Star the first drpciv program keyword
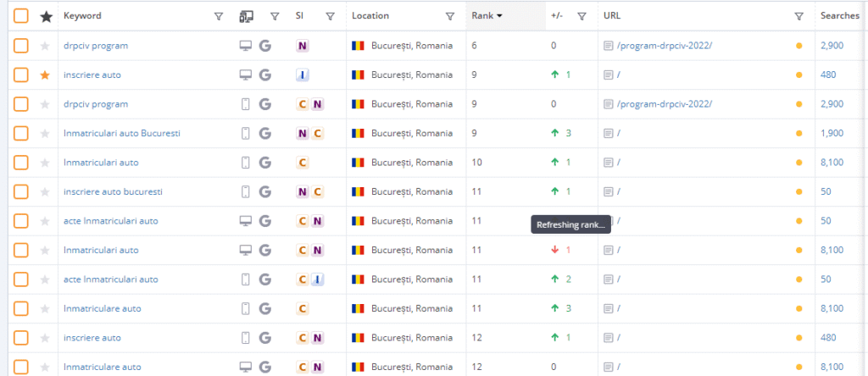 [46, 46]
